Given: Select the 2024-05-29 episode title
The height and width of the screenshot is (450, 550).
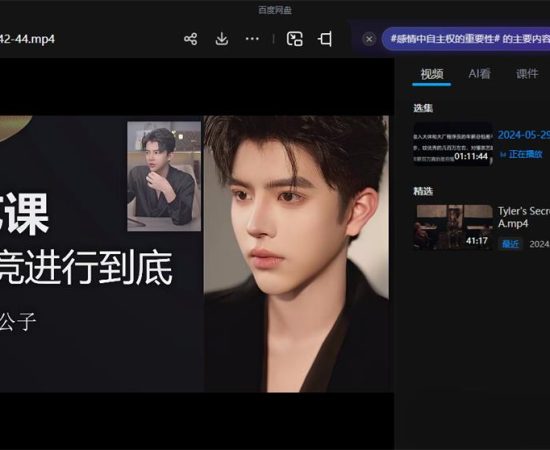Looking at the screenshot, I should pos(524,135).
